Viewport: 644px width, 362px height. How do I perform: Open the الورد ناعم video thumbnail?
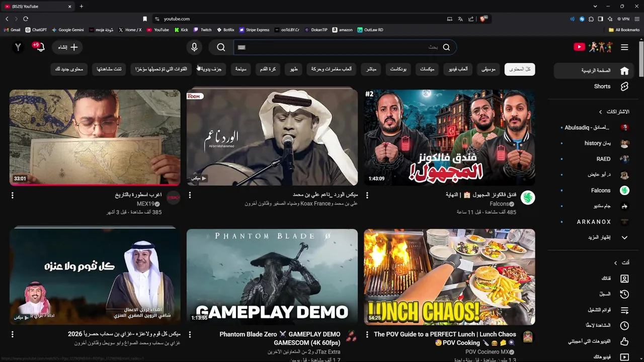272,138
